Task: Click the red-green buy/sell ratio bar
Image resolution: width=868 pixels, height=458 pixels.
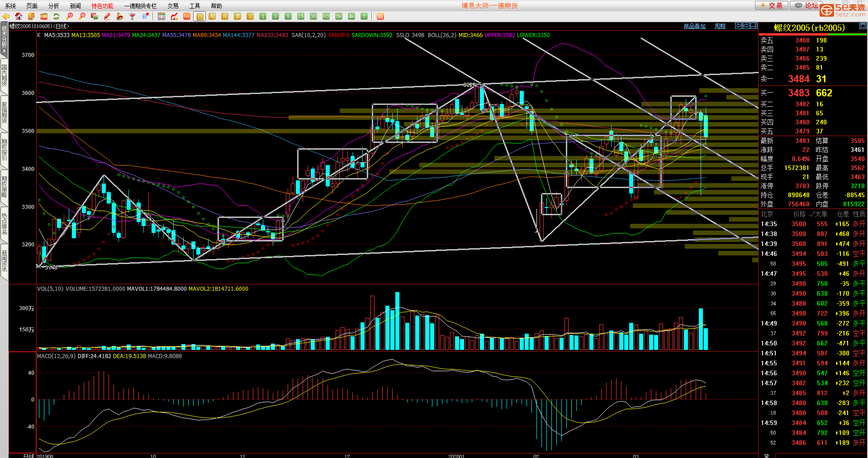Action: tap(812, 34)
